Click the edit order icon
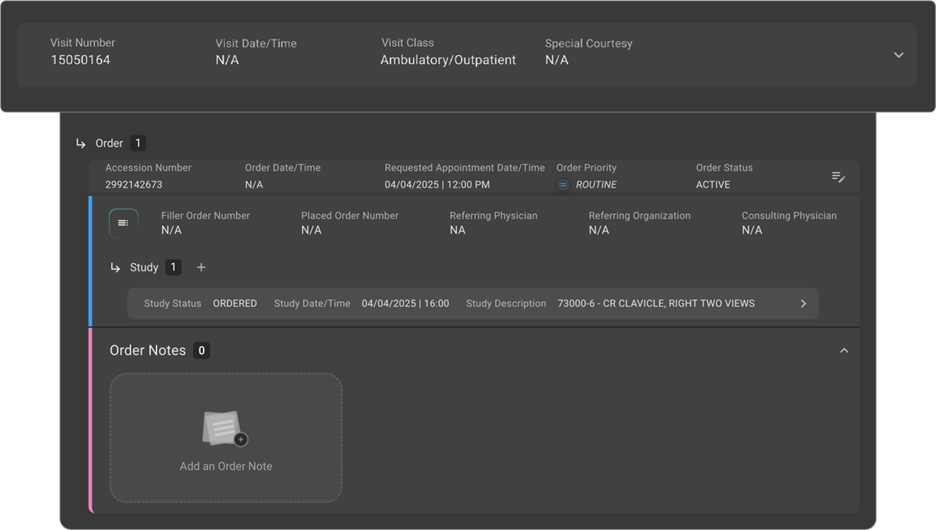The width and height of the screenshot is (936, 530). (x=838, y=177)
